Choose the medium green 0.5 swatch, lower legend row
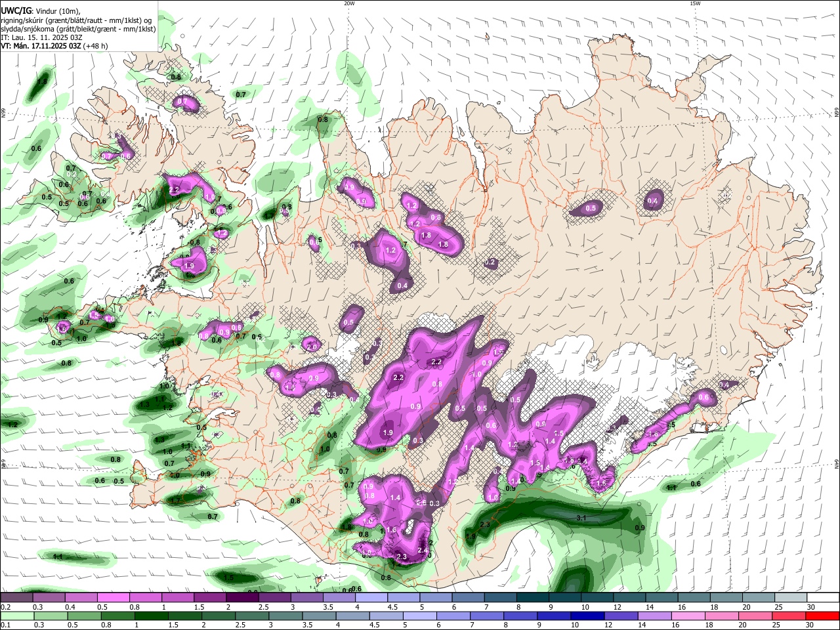Screen dimensions: 840x630 [84, 616]
